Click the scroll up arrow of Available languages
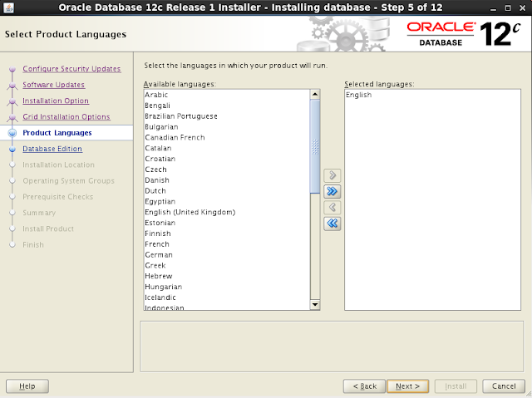532x398 pixels. tap(315, 94)
